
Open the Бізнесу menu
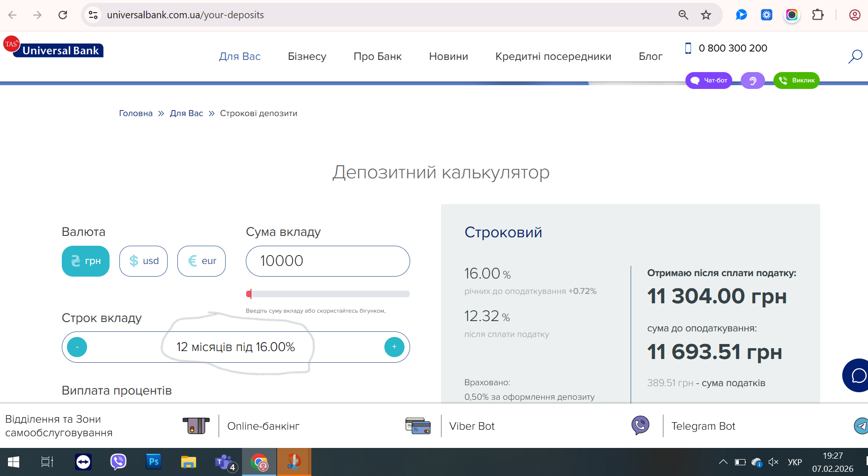(307, 56)
